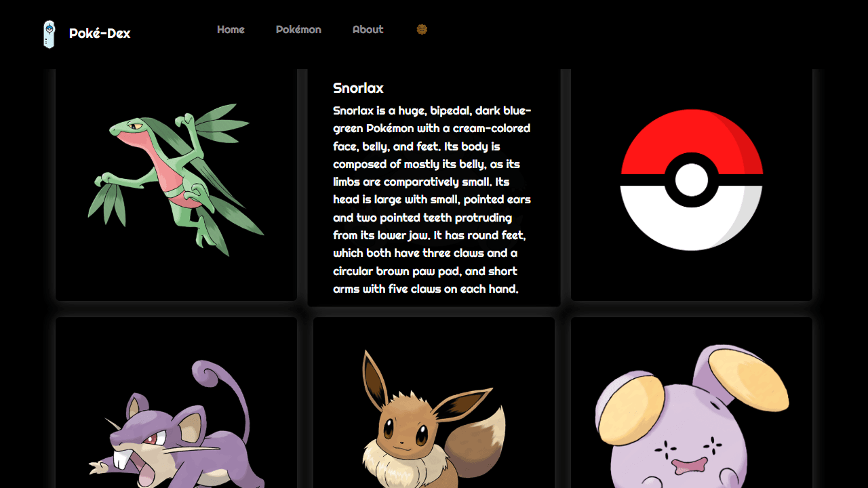Click the Poké-Dex device logo icon

click(x=49, y=34)
